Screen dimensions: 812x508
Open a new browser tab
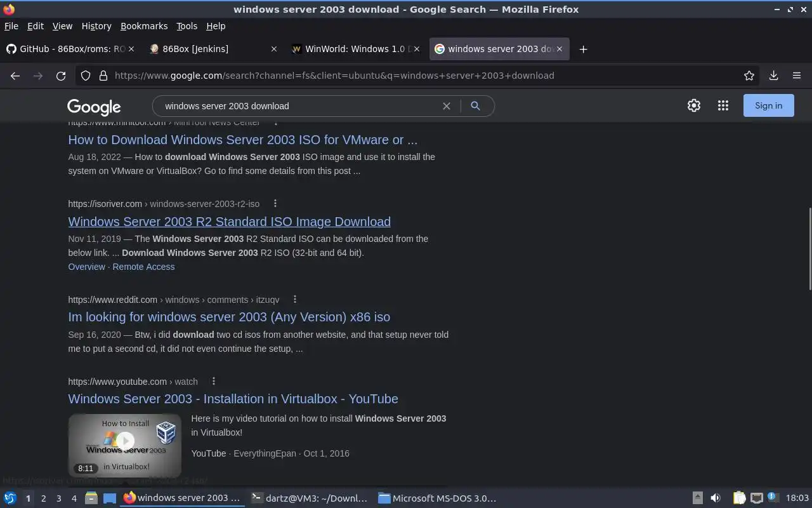click(583, 49)
